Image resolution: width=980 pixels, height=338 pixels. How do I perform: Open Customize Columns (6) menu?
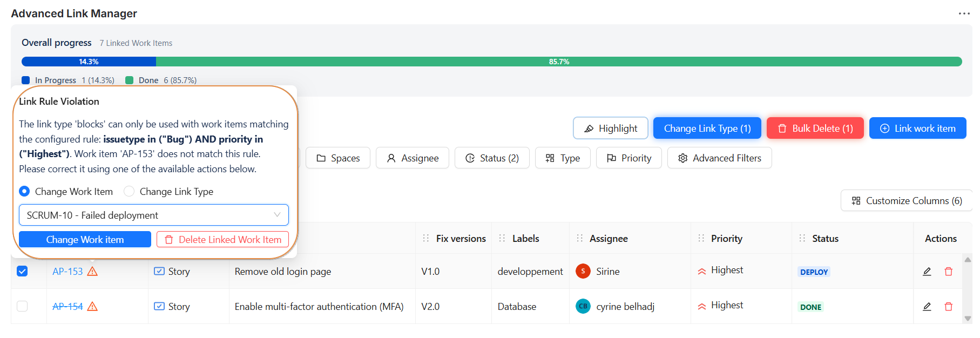click(x=906, y=201)
